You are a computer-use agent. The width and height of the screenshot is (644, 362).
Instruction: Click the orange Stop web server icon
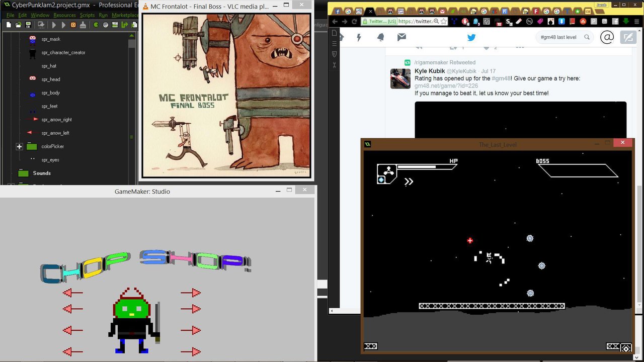click(73, 25)
